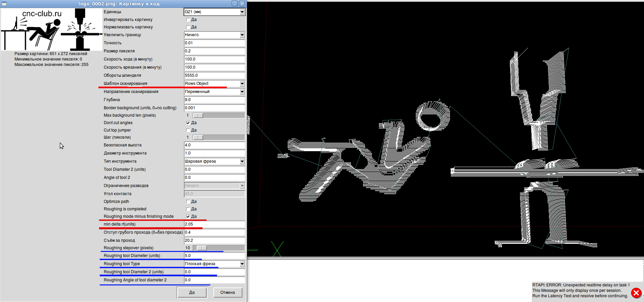The width and height of the screenshot is (644, 302).
Task: Click the Отмена cancel button
Action: tap(228, 293)
